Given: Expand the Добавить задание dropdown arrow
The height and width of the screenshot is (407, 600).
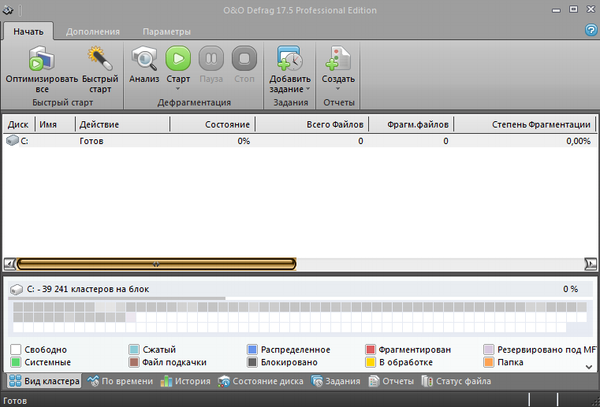Looking at the screenshot, I should 306,89.
